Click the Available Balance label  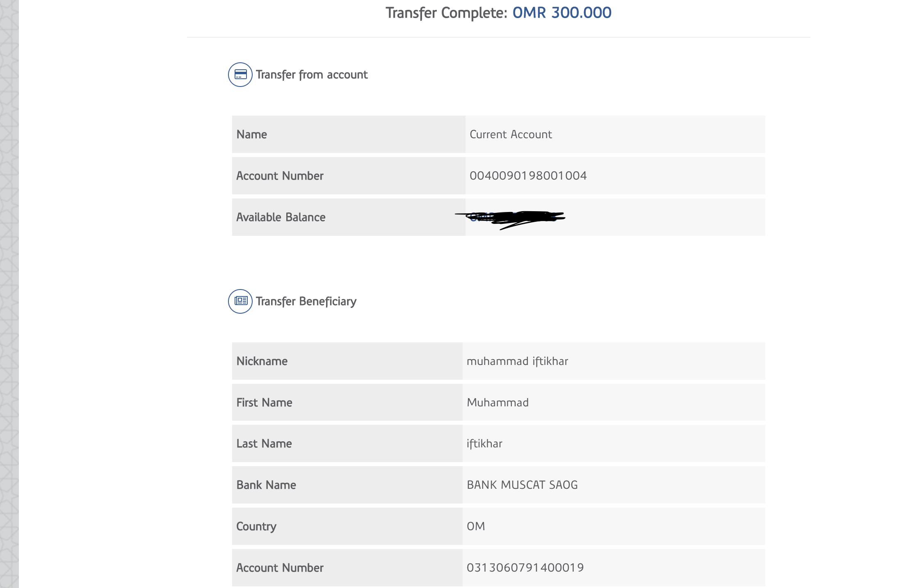click(x=281, y=217)
